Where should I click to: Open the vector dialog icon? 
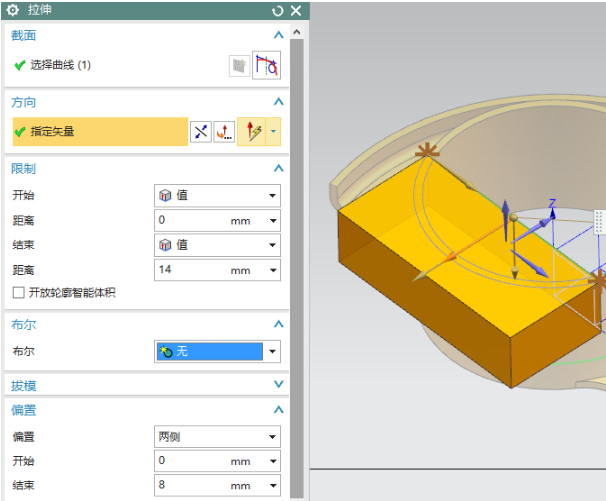tap(225, 132)
